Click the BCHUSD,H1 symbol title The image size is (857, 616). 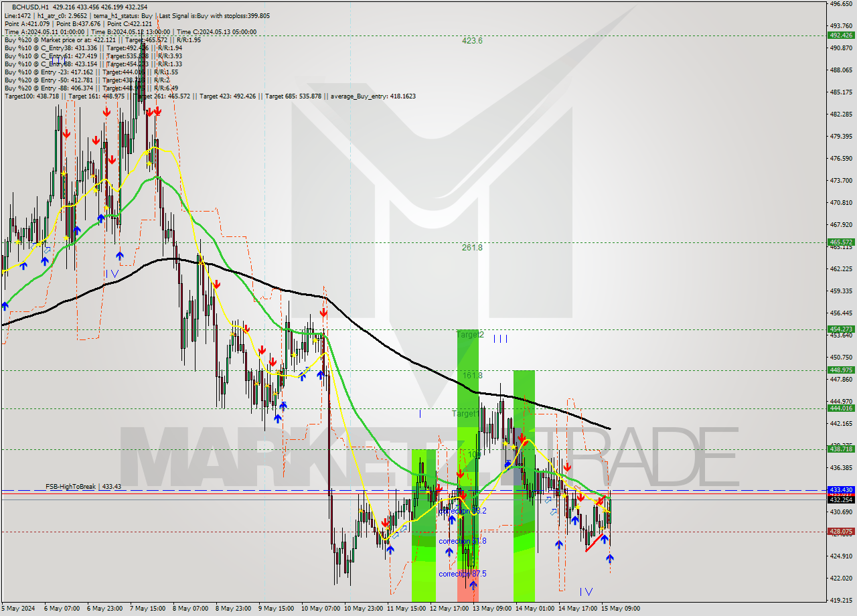31,7
